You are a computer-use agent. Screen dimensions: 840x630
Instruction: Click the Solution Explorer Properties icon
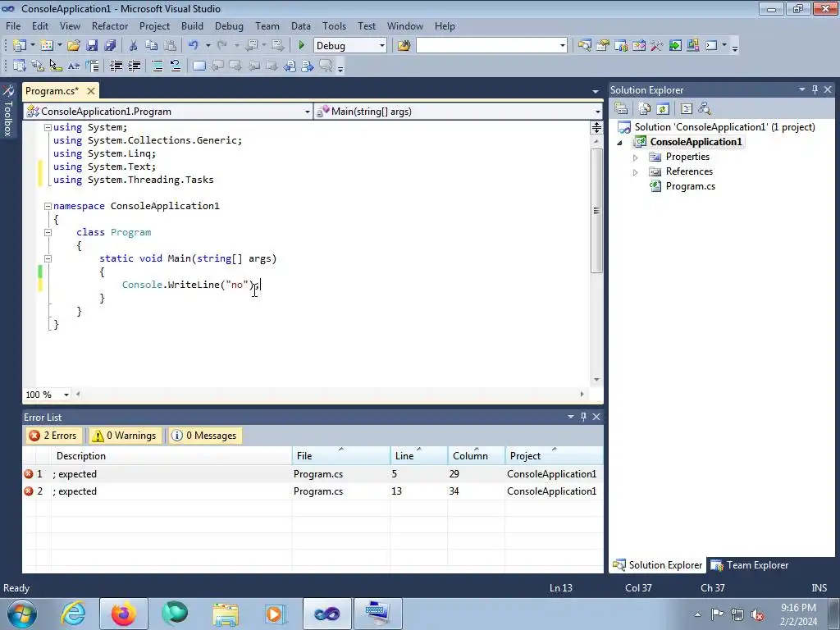pyautogui.click(x=621, y=109)
